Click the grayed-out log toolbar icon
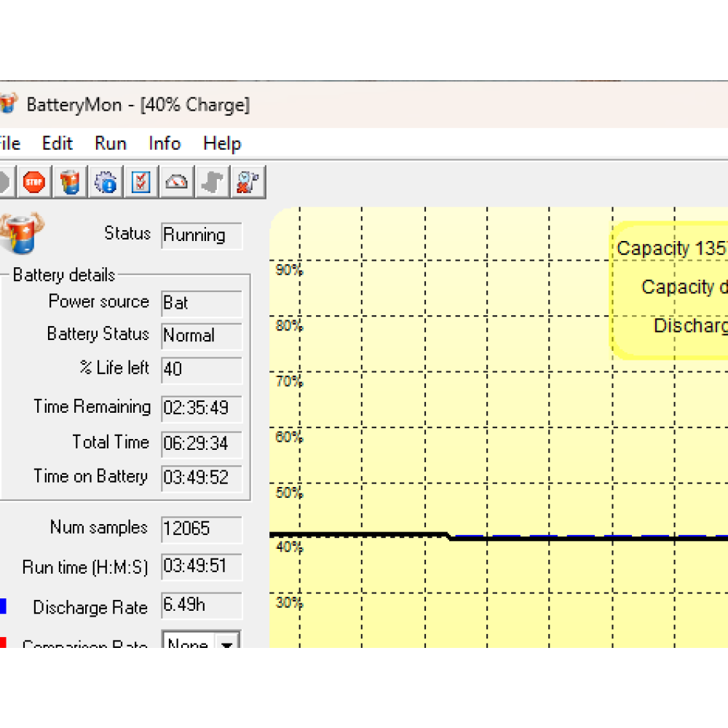The image size is (728, 728). coord(212,182)
